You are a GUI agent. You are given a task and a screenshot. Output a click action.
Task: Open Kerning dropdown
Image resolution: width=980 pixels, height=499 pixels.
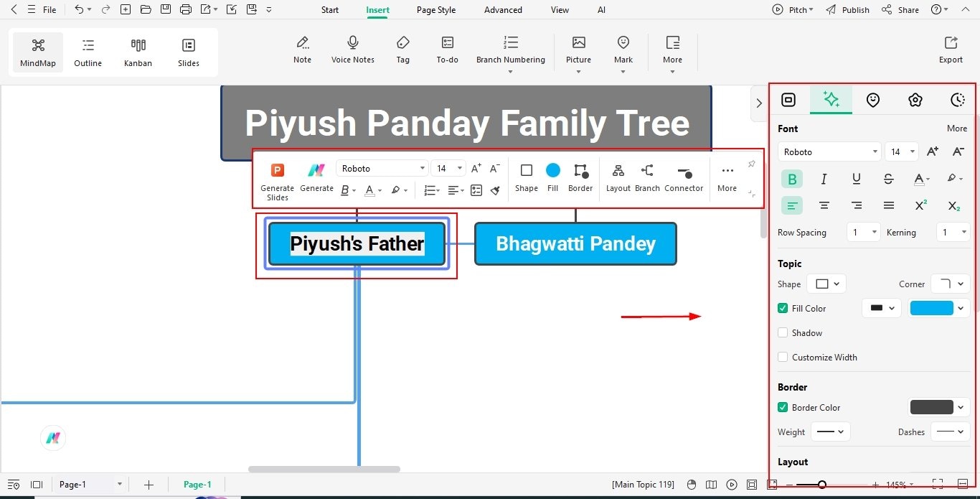click(x=953, y=232)
